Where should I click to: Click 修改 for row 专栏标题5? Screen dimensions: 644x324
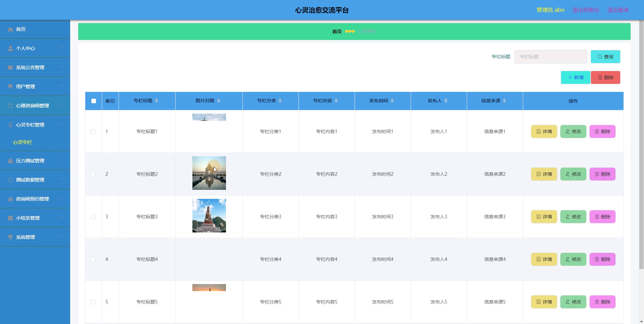(x=573, y=302)
